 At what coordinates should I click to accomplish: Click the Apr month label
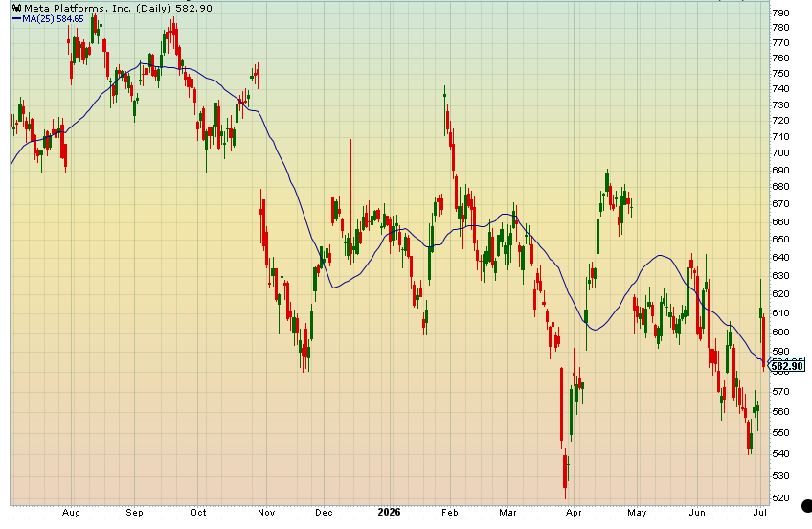tap(574, 513)
